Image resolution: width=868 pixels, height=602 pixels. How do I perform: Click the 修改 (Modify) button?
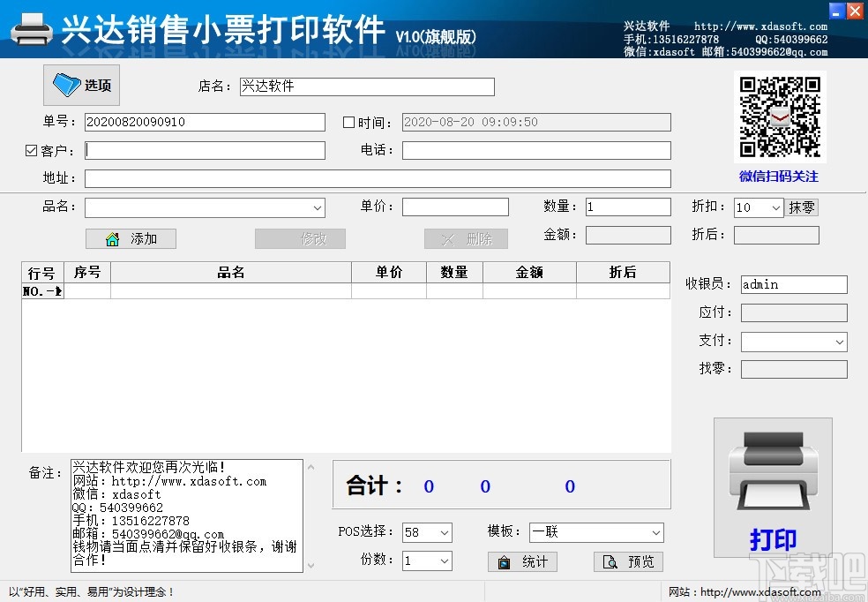(x=300, y=238)
